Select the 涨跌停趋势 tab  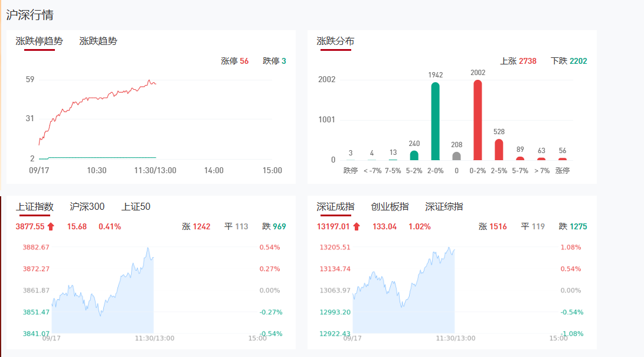[x=39, y=41]
